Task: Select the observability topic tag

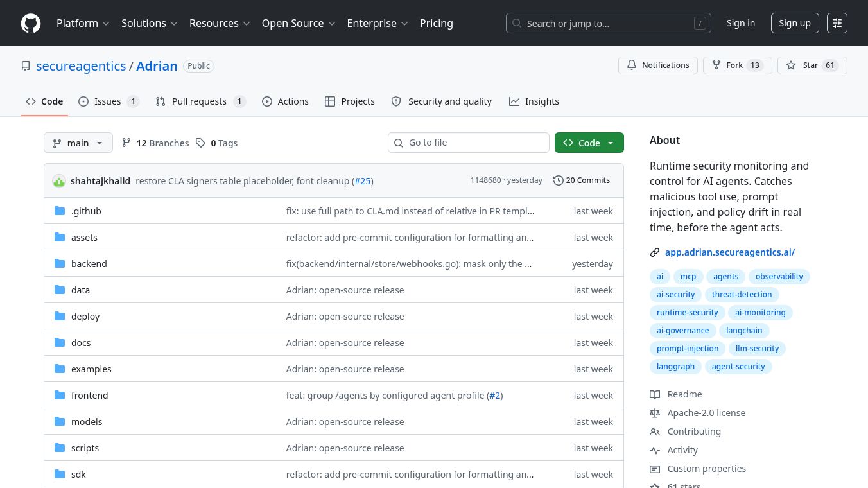Action: [x=779, y=277]
